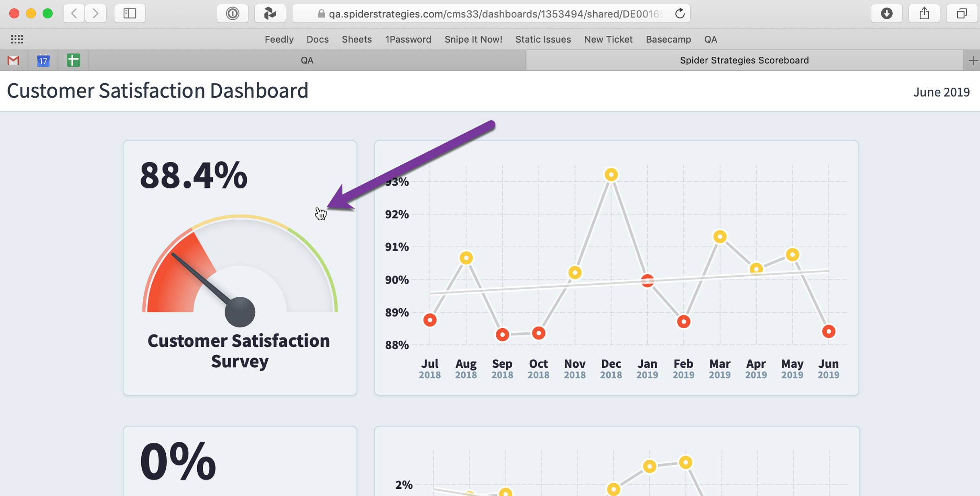The image size is (980, 496).
Task: Open the green Sheets pinned tab
Action: pos(73,60)
